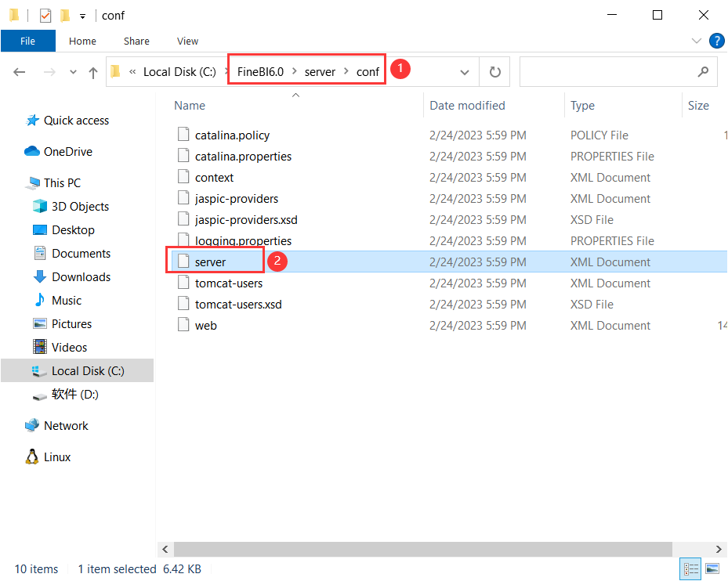Image resolution: width=728 pixels, height=581 pixels.
Task: Open Linux from the sidebar
Action: click(x=58, y=456)
